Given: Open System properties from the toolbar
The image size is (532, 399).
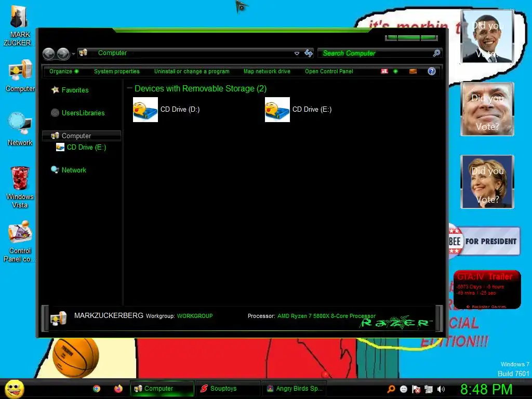Looking at the screenshot, I should [x=117, y=71].
